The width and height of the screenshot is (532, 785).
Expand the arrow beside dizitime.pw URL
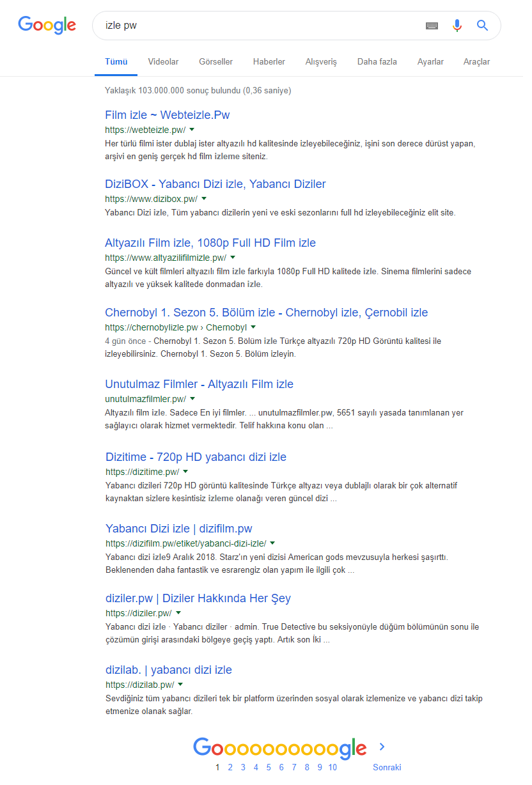coord(185,471)
